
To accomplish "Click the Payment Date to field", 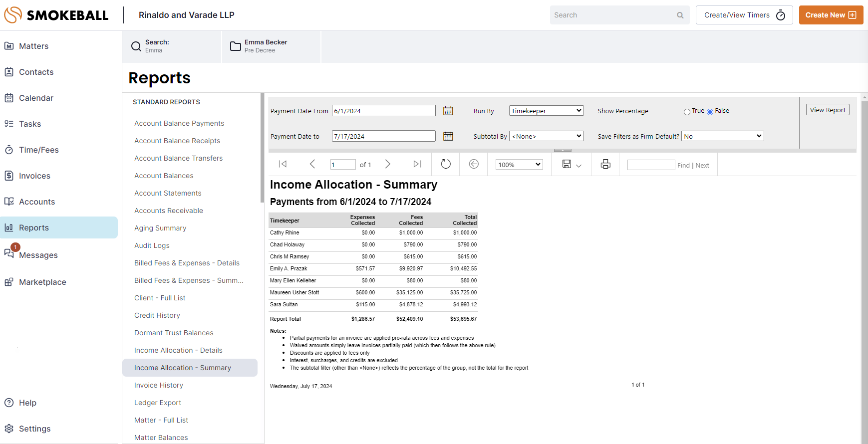I will [384, 136].
